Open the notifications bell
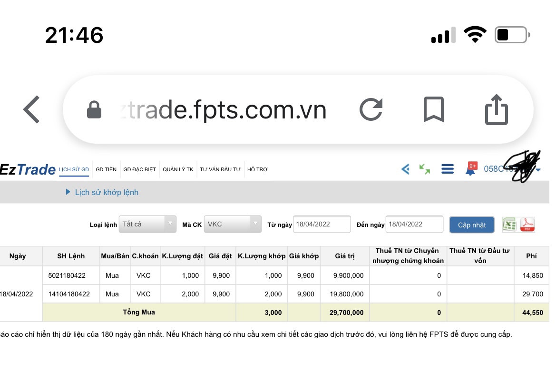The width and height of the screenshot is (556, 392). [471, 169]
